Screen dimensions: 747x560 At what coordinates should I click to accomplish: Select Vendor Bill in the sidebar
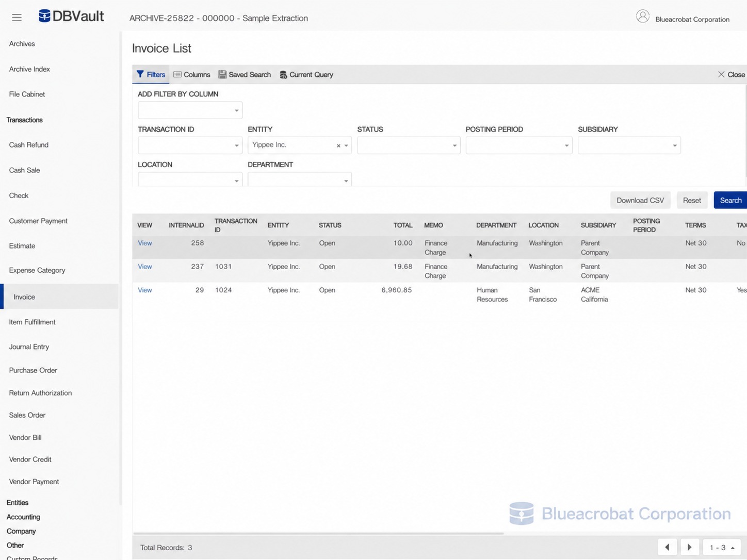click(x=25, y=437)
